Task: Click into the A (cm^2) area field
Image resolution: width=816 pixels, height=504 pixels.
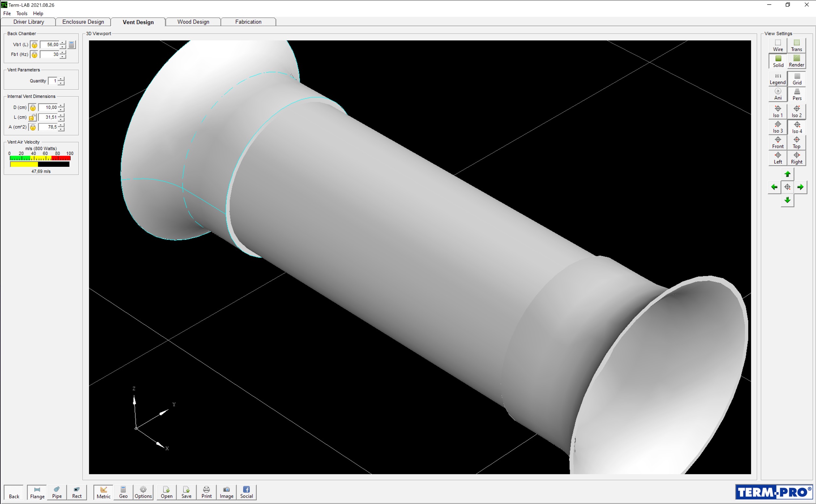Action: click(48, 127)
